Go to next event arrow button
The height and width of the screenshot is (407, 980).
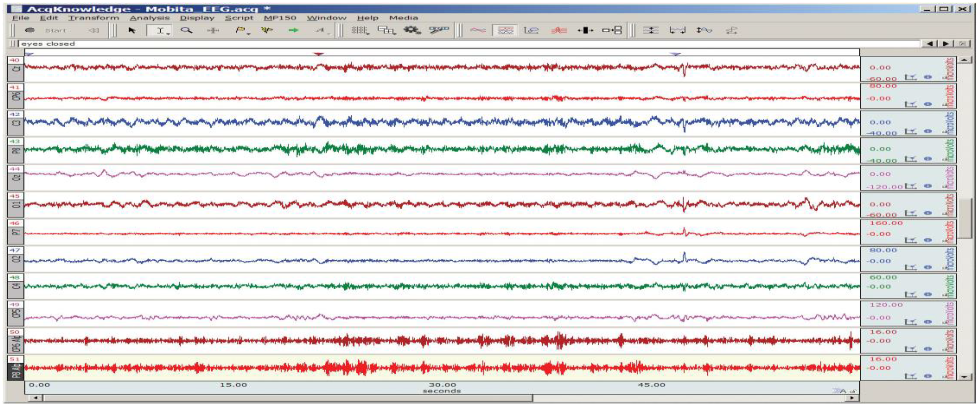(946, 44)
